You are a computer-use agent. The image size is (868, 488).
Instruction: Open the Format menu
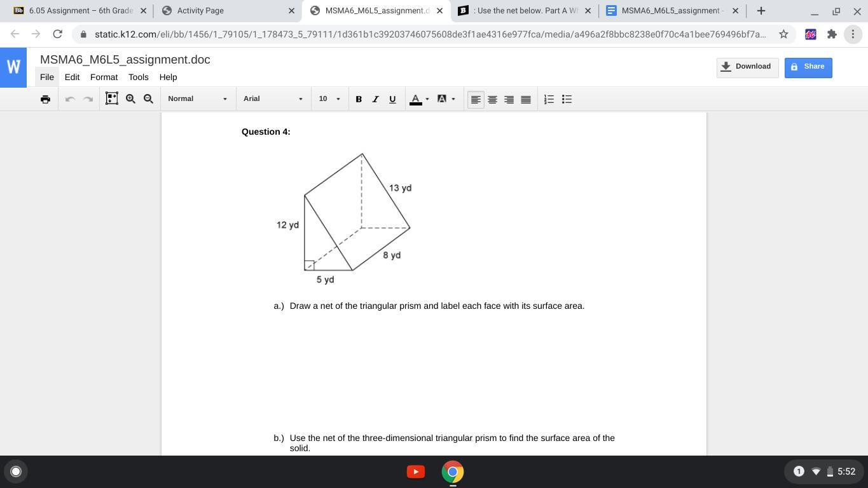point(104,77)
